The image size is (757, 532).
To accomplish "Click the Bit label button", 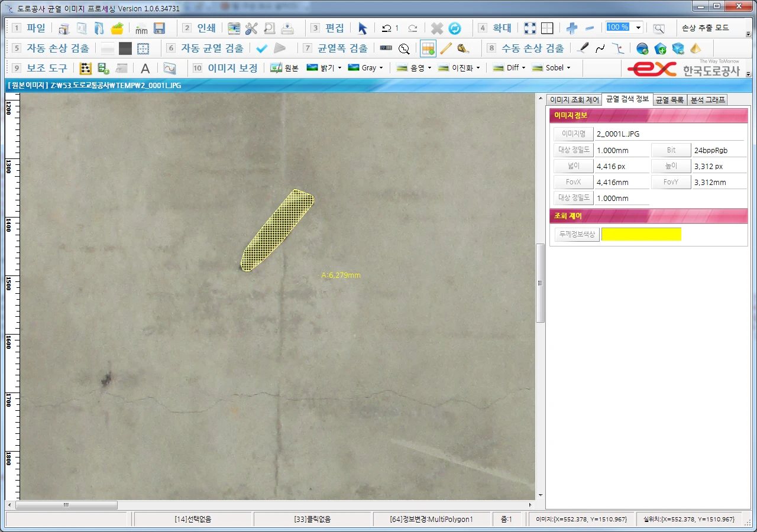I will pos(671,150).
